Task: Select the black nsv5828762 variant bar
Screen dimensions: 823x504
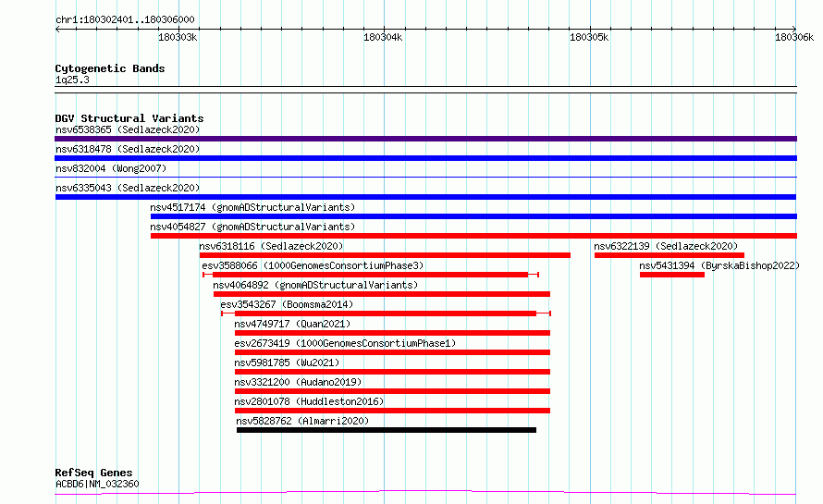Action: click(387, 430)
